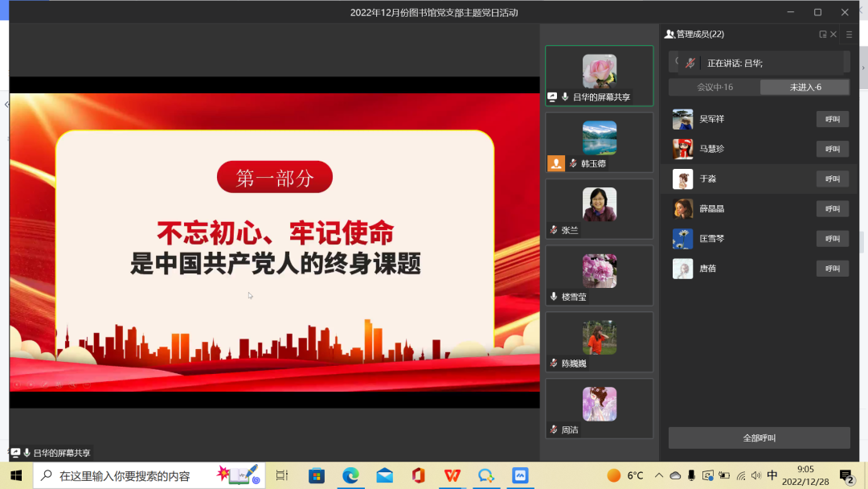Toggle 陈巍巍's microphone

click(552, 364)
